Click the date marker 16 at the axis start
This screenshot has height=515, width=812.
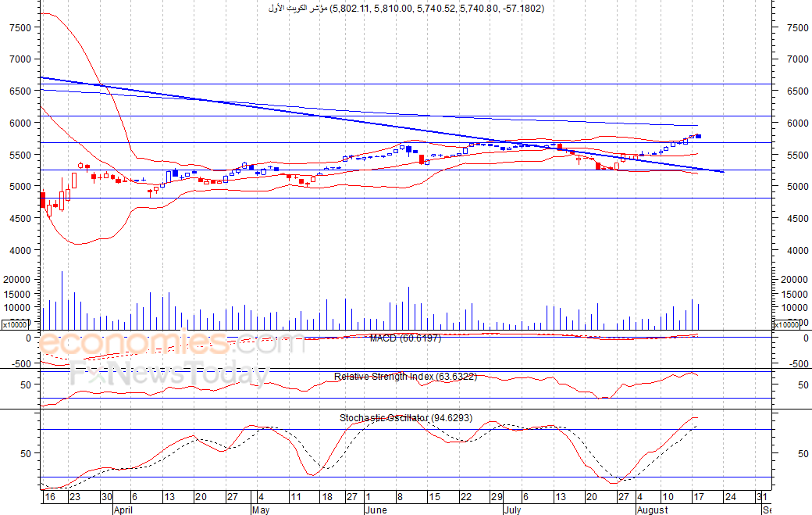[x=50, y=497]
